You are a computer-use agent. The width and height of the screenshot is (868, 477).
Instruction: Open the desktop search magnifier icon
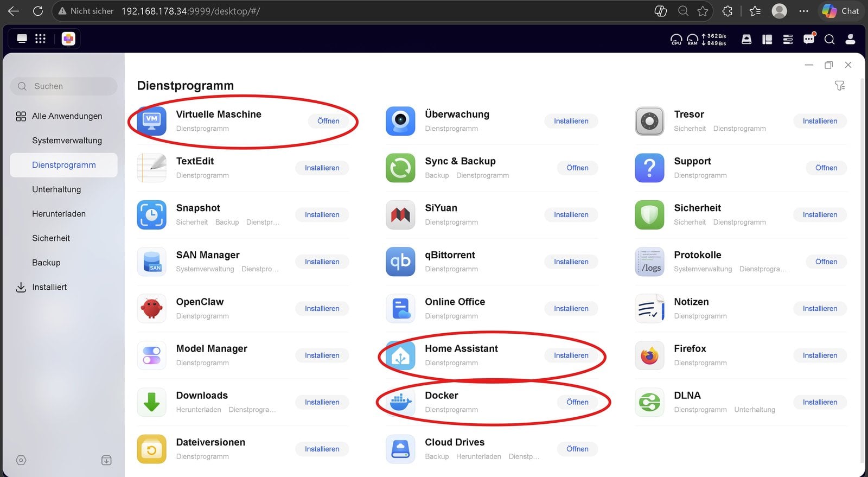tap(829, 39)
